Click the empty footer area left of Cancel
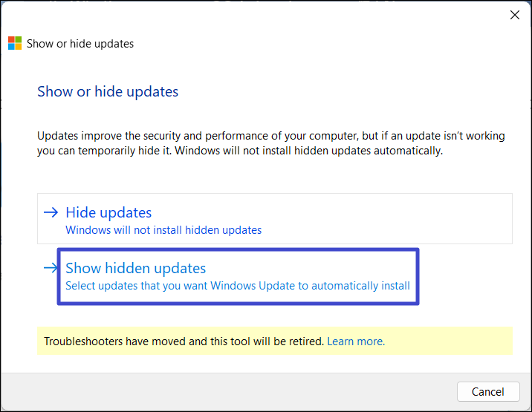The width and height of the screenshot is (532, 412). pos(223,391)
